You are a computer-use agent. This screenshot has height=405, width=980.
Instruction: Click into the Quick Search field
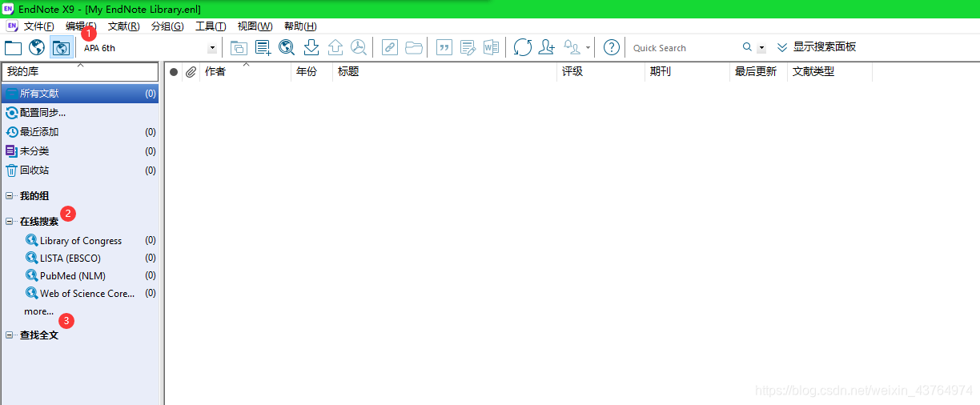click(685, 48)
